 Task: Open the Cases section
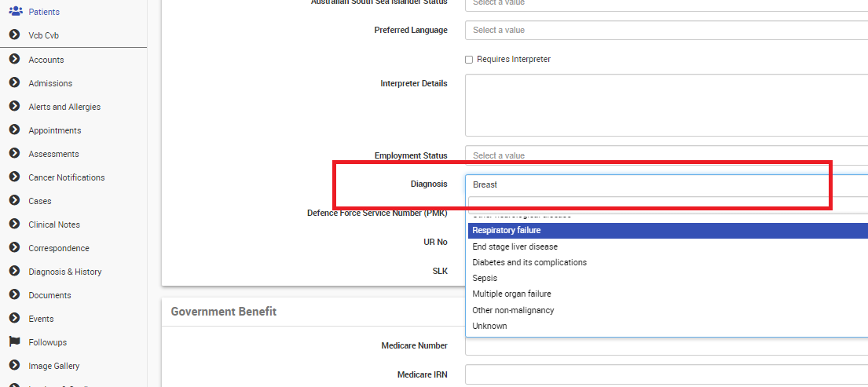point(40,201)
